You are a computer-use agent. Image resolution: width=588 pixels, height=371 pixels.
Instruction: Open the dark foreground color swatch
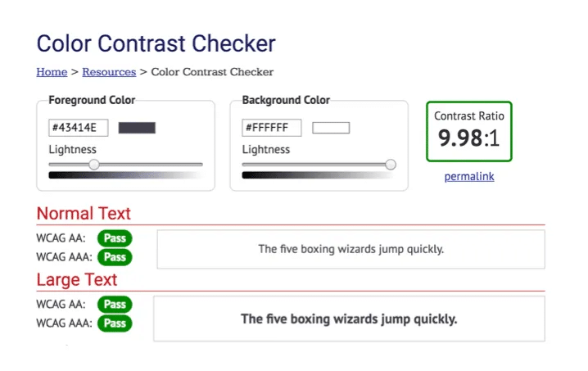137,128
